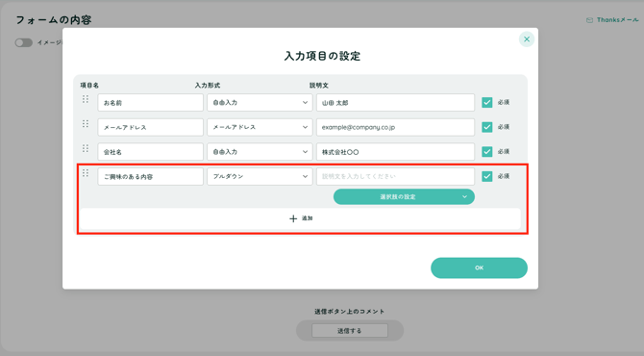Click the empty 説明文を入力してください field
644x356 pixels.
pyautogui.click(x=395, y=176)
